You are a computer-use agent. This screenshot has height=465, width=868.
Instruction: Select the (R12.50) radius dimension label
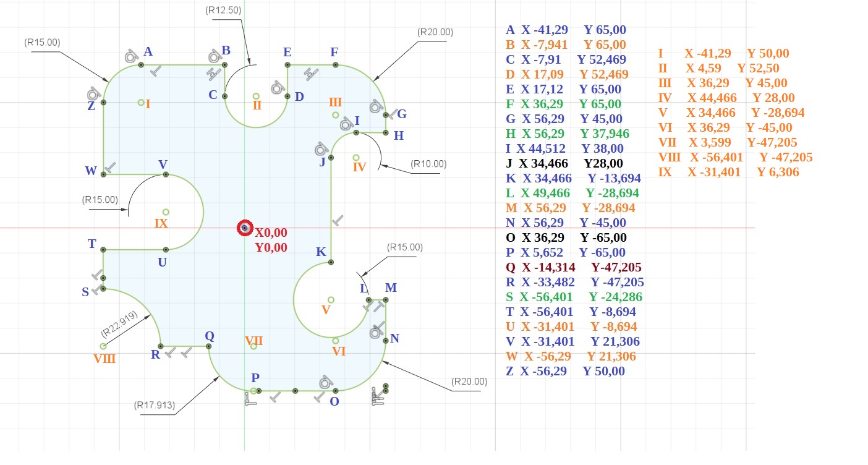click(223, 10)
